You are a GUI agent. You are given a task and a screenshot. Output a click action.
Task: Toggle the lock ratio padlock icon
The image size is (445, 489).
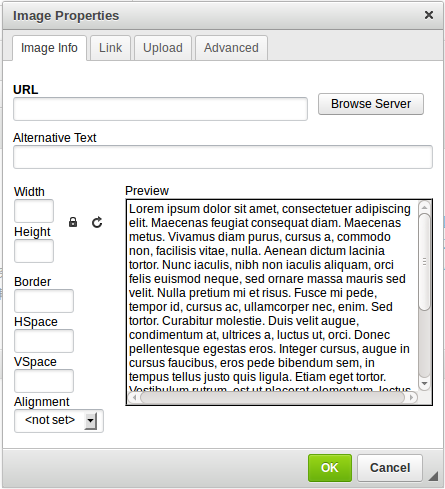pyautogui.click(x=73, y=222)
